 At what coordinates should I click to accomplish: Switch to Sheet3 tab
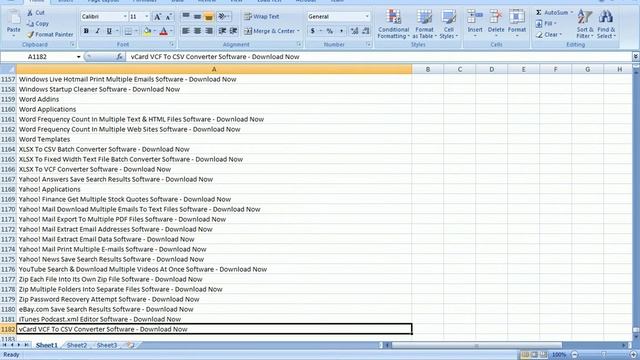[x=107, y=345]
